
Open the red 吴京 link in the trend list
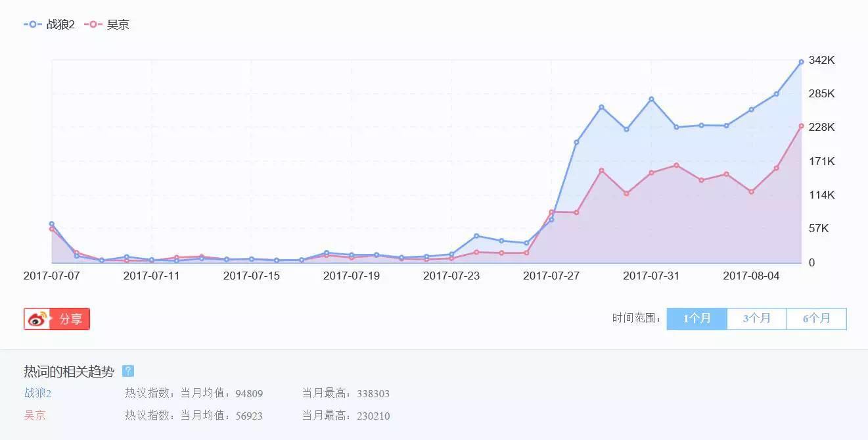tap(35, 416)
